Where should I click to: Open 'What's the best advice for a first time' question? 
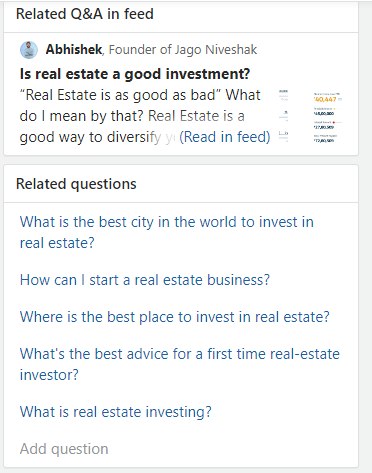pos(180,364)
